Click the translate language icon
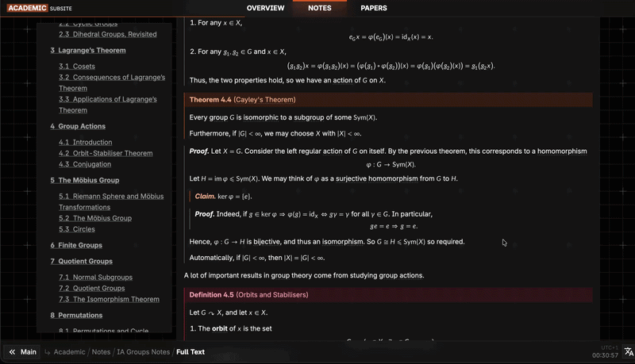The width and height of the screenshot is (635, 364). 629,351
